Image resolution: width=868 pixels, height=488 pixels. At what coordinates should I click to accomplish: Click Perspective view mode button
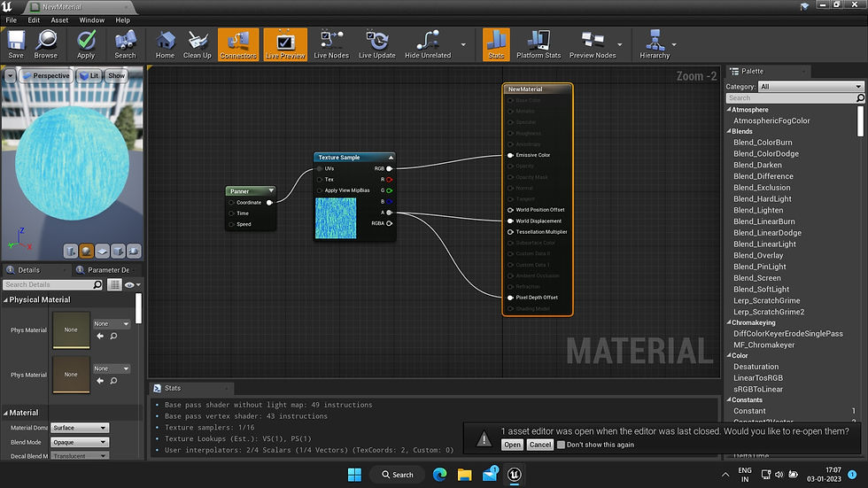tap(46, 76)
